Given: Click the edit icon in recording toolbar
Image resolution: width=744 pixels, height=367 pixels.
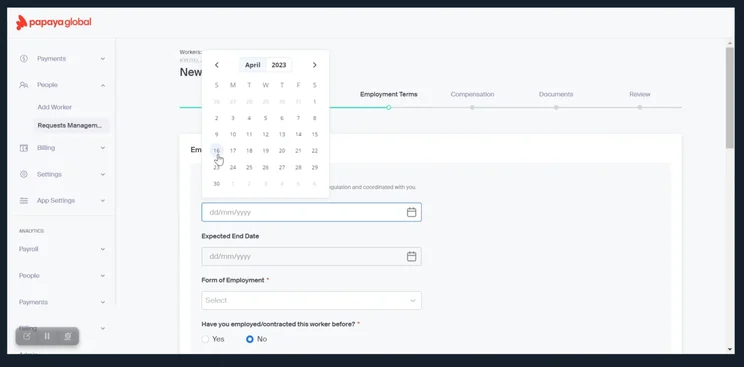Looking at the screenshot, I should click(x=27, y=336).
